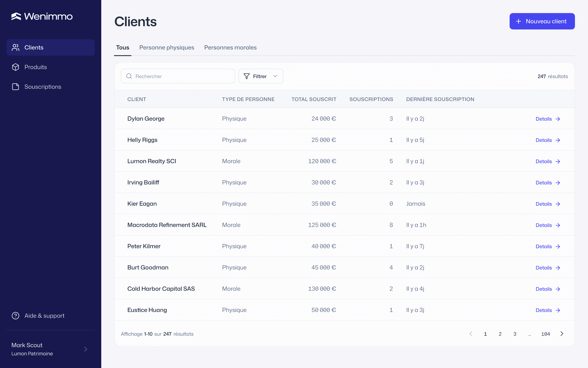
Task: Select the Clients sidebar item
Action: coord(51,48)
